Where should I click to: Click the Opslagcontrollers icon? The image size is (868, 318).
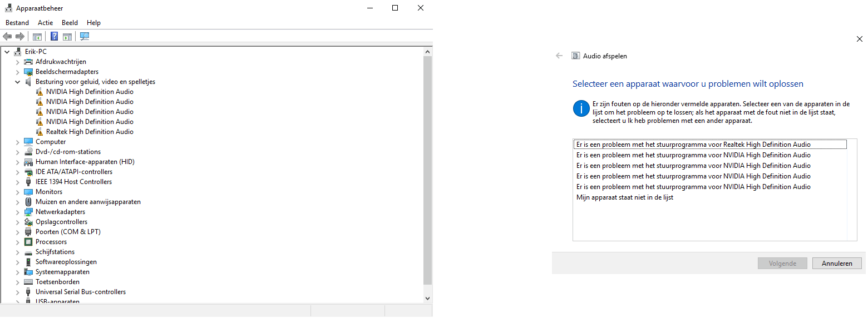point(28,222)
